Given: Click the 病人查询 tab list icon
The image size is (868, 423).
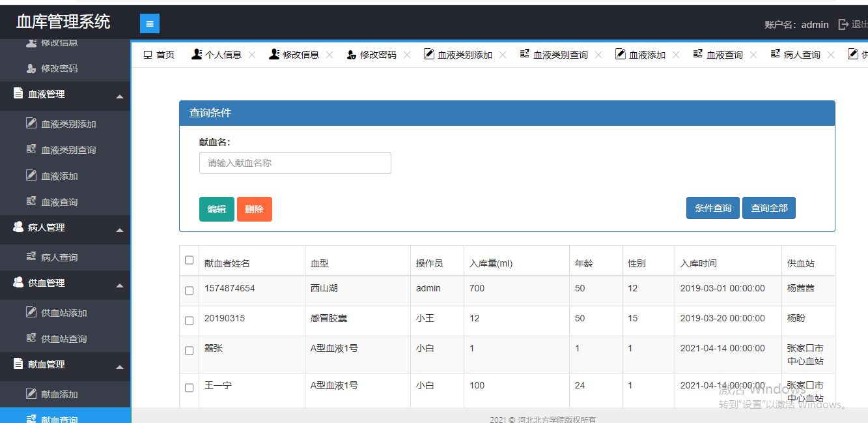Looking at the screenshot, I should click(x=776, y=54).
